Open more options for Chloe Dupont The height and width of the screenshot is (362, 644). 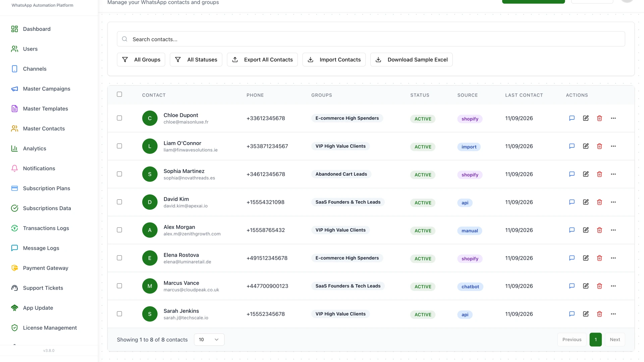(x=613, y=118)
